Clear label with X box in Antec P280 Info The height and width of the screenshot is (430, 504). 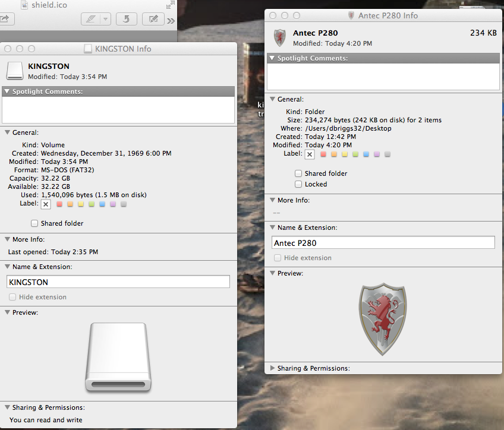[310, 154]
